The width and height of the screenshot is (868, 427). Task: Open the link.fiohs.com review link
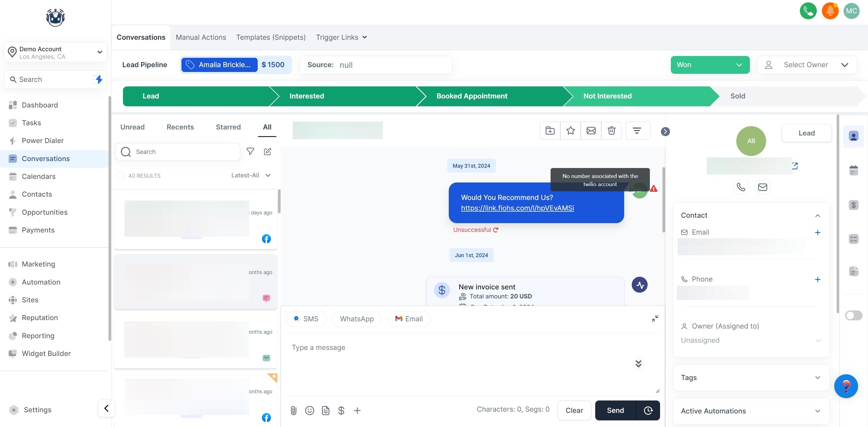517,208
